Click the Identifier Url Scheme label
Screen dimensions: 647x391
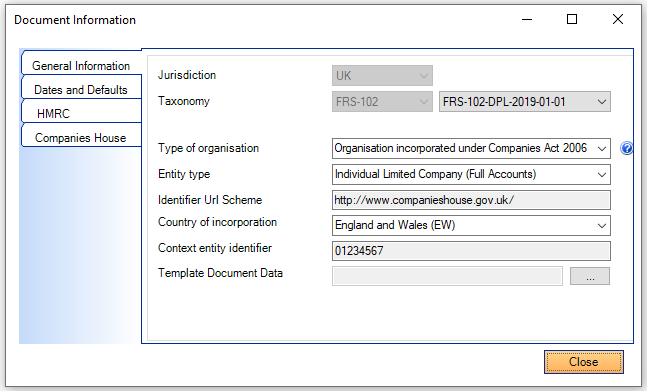pos(210,200)
